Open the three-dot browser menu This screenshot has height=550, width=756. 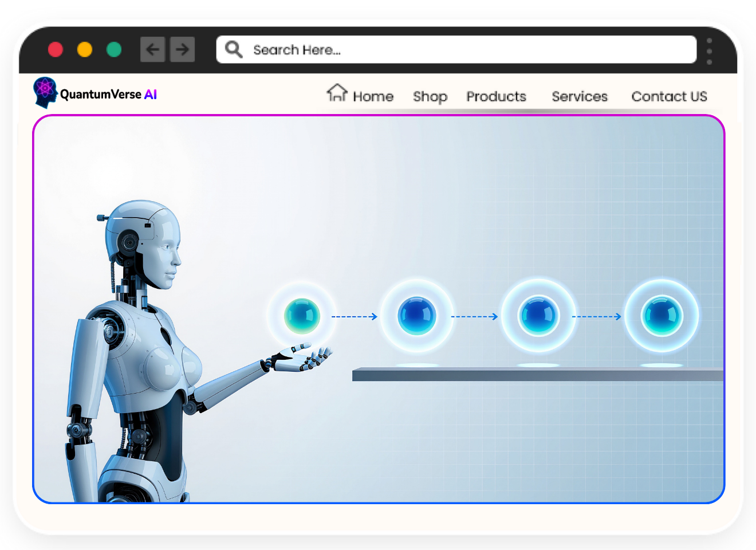[709, 51]
